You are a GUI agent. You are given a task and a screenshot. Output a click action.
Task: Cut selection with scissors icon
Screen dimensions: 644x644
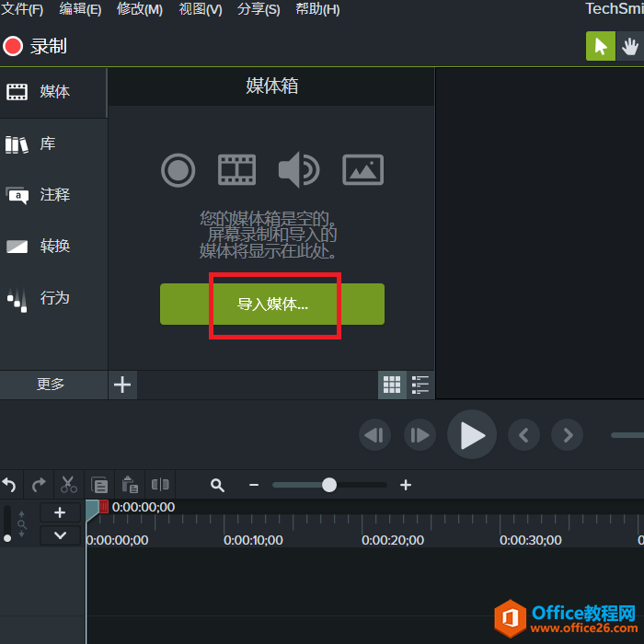click(x=69, y=485)
